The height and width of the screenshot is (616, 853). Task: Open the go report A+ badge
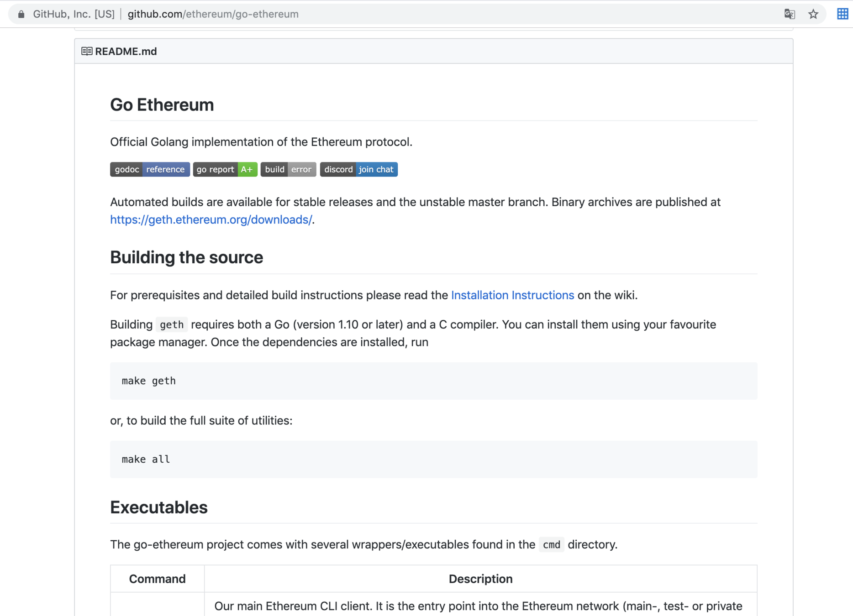tap(225, 169)
